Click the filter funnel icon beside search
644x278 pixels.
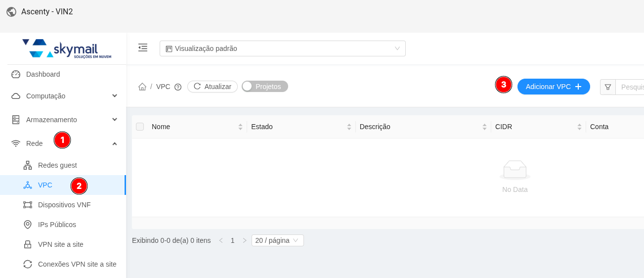(608, 87)
